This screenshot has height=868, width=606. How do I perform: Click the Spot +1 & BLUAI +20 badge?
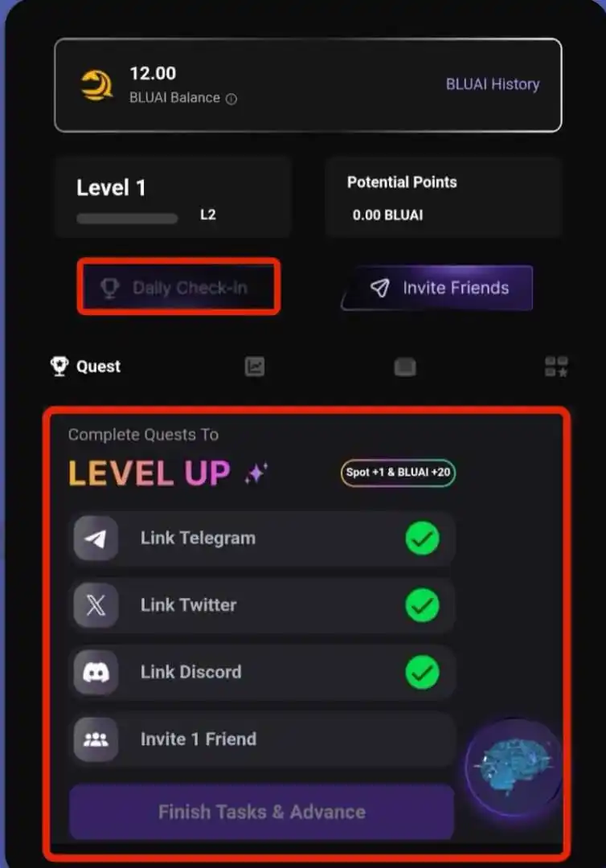pyautogui.click(x=398, y=473)
